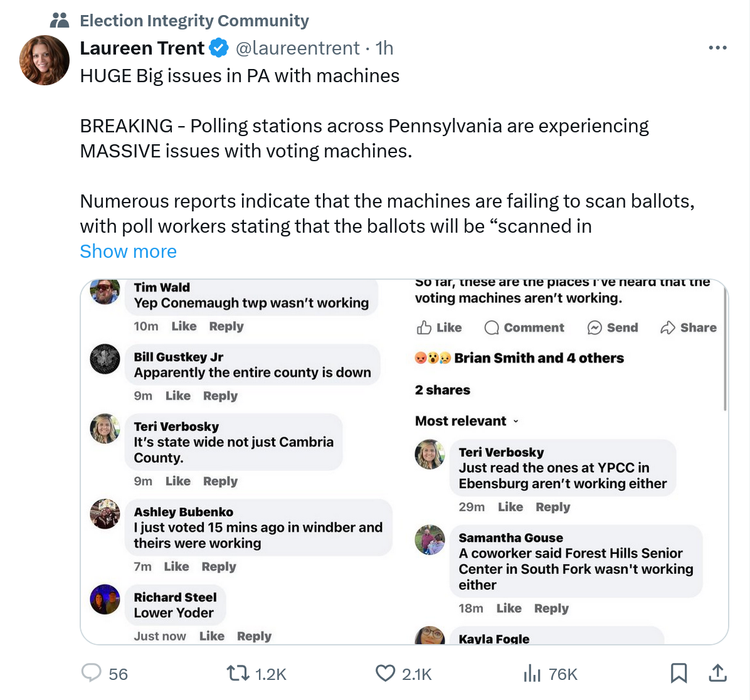Expand the tweet with Show more
Image resolution: width=750 pixels, height=700 pixels.
tap(129, 252)
